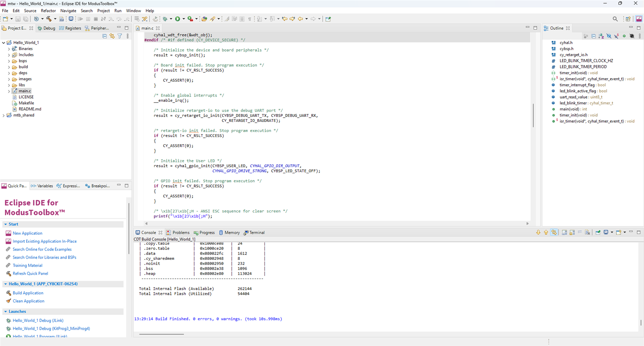Switch to the Registers tab

[x=70, y=28]
